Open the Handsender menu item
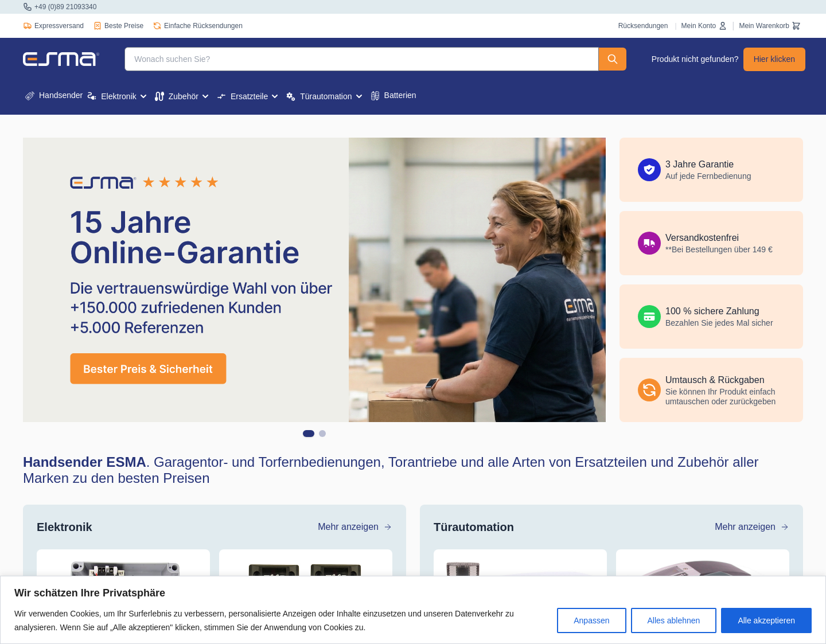The image size is (826, 644). pyautogui.click(x=54, y=96)
